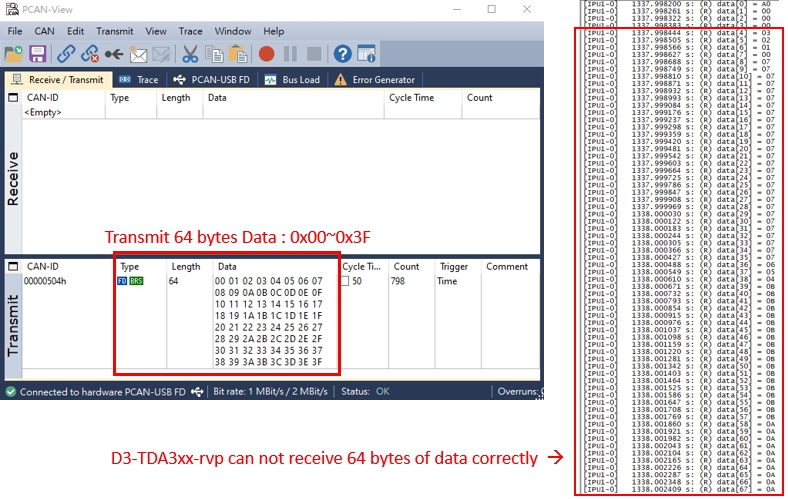Click Transmit list Trigger column header
Image resolution: width=788 pixels, height=499 pixels.
(458, 266)
